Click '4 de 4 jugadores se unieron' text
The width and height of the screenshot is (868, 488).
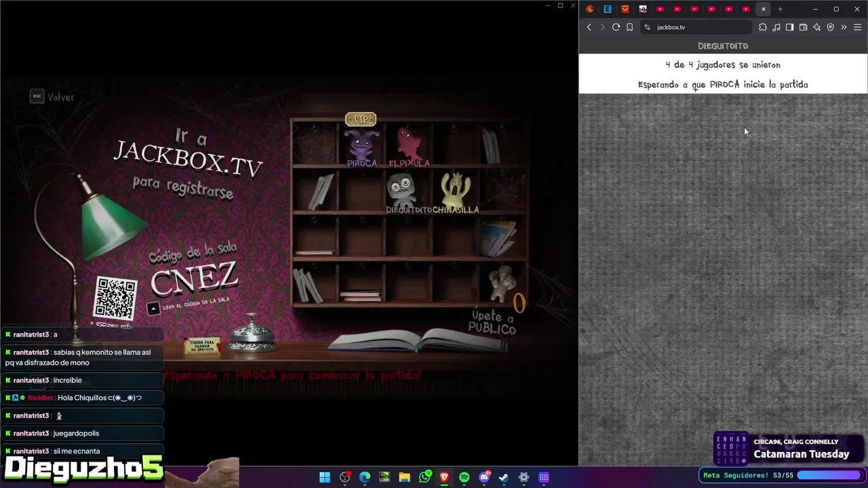click(723, 65)
